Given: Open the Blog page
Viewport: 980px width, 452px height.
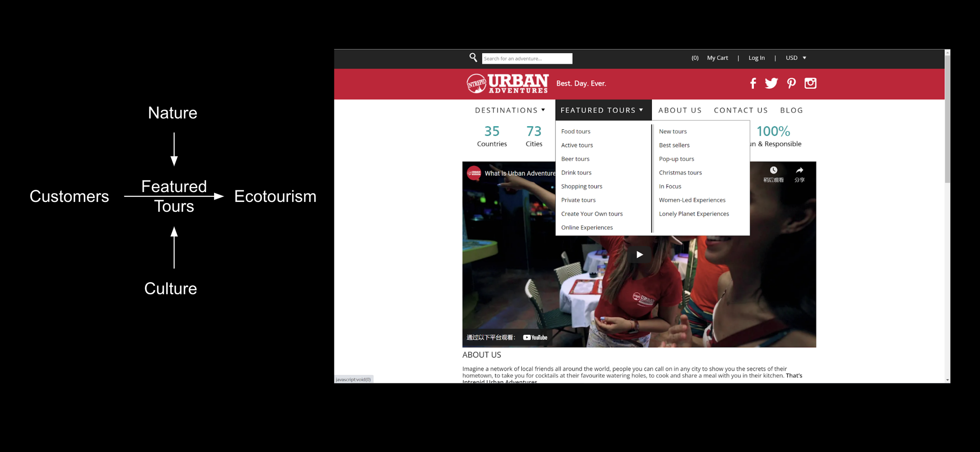Looking at the screenshot, I should tap(791, 110).
